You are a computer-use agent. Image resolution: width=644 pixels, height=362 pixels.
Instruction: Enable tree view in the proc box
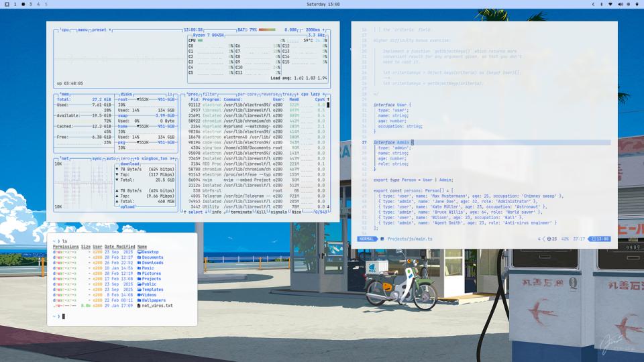coord(286,94)
